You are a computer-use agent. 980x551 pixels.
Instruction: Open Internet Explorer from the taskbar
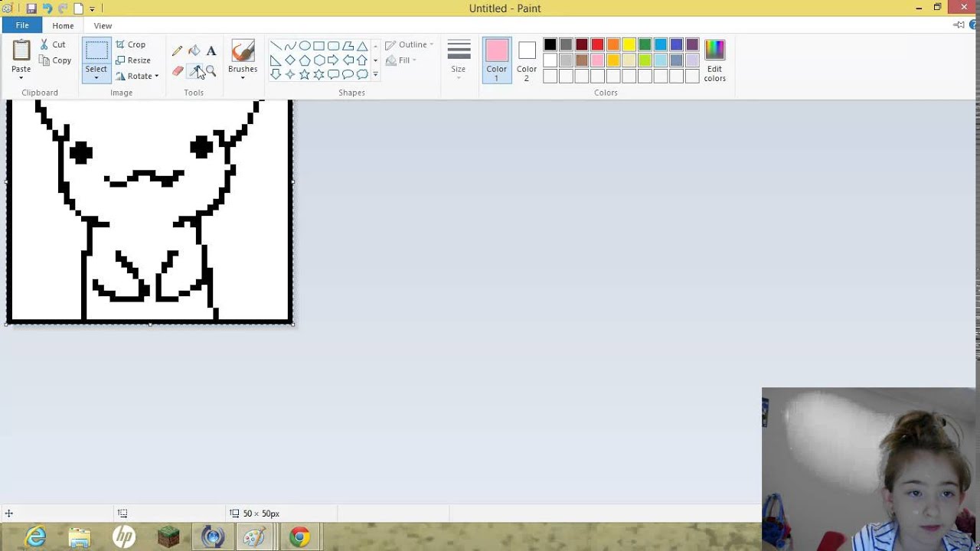pos(36,537)
